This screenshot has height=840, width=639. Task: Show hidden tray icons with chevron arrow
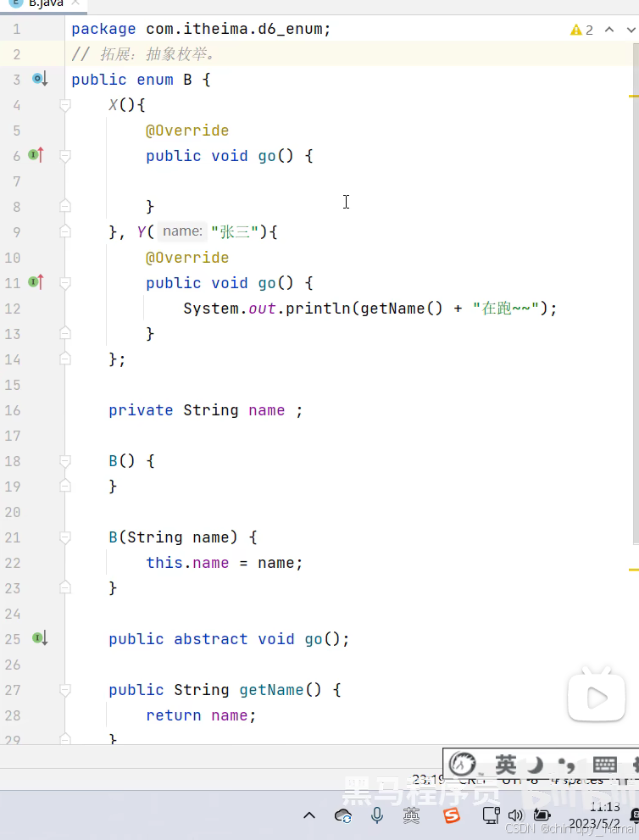pyautogui.click(x=309, y=815)
